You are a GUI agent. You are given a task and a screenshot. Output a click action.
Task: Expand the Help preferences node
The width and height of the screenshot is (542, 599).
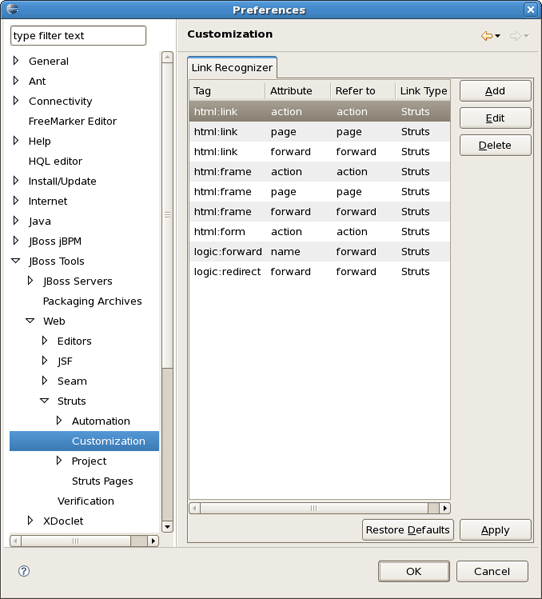click(16, 141)
